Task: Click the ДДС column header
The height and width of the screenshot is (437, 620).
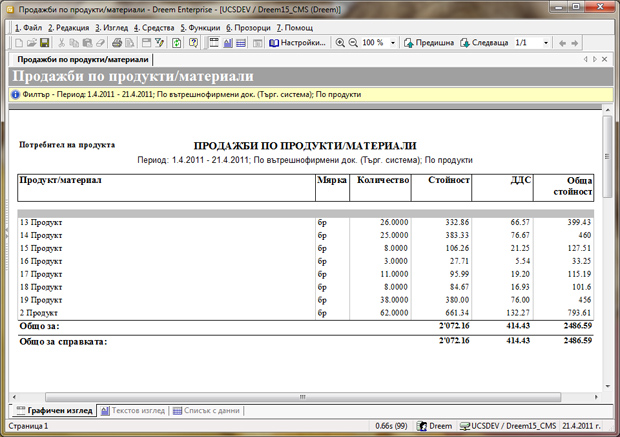Action: click(502, 187)
